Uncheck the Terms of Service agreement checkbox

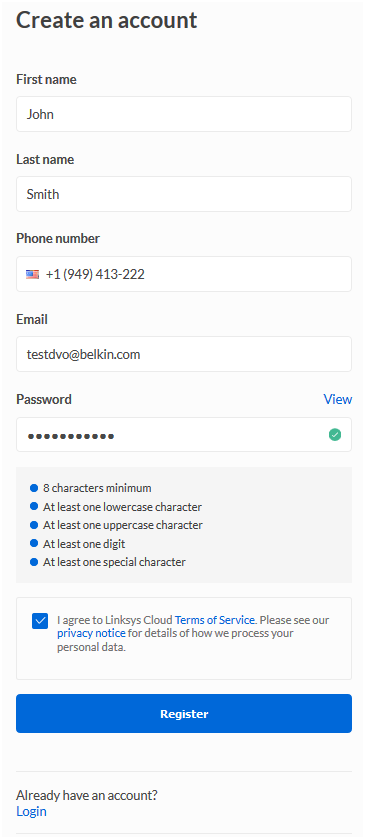(x=40, y=621)
